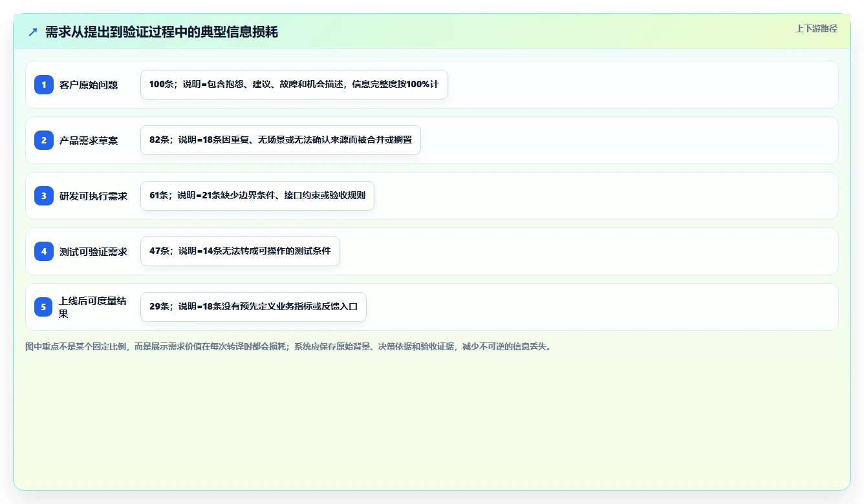Select the 研发可执行需求 label
864x504 pixels.
[x=93, y=196]
